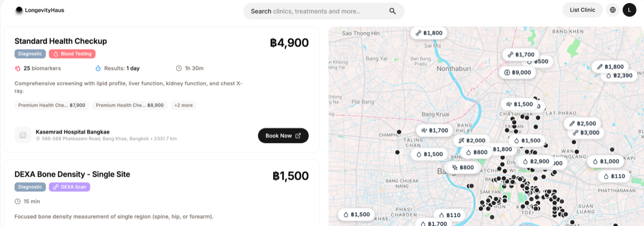Screen dimensions: 644x226
Task: Open the user avatar 'L' menu
Action: 629,10
